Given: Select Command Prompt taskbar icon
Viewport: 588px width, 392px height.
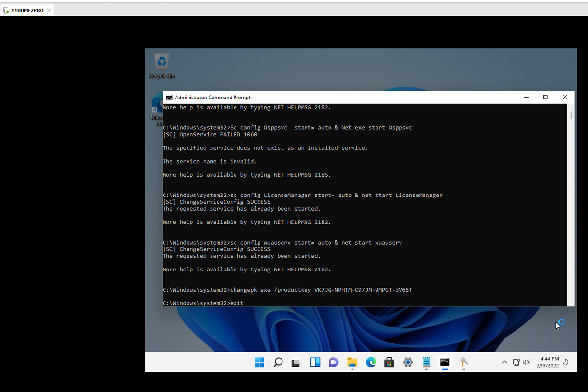Looking at the screenshot, I should [x=445, y=362].
